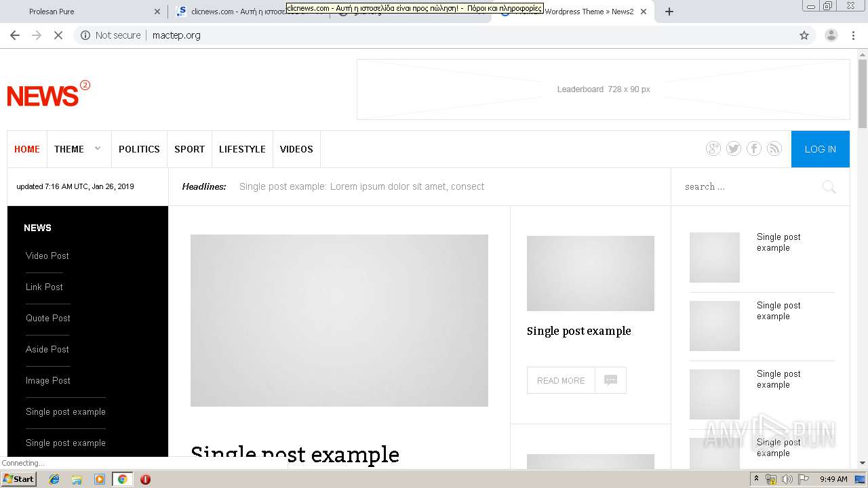Click bold 'Single post example' title above READ MORE
This screenshot has width=868, height=488.
(579, 331)
